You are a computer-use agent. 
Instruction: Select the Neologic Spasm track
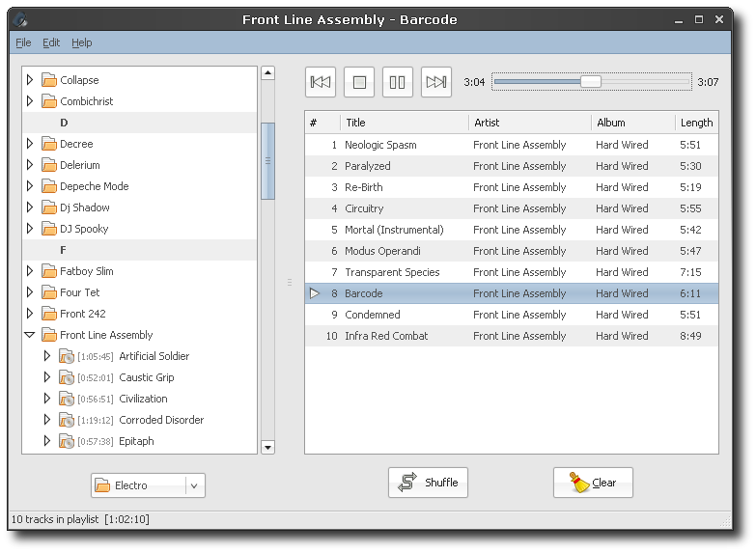(x=512, y=145)
